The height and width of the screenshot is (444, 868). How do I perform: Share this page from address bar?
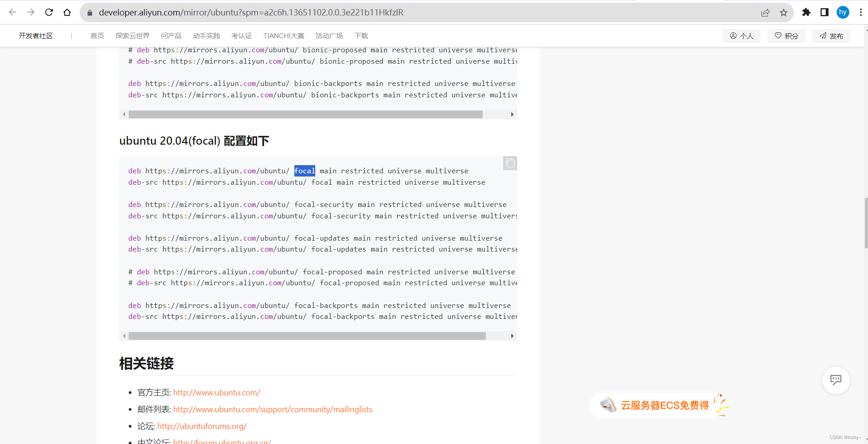765,13
